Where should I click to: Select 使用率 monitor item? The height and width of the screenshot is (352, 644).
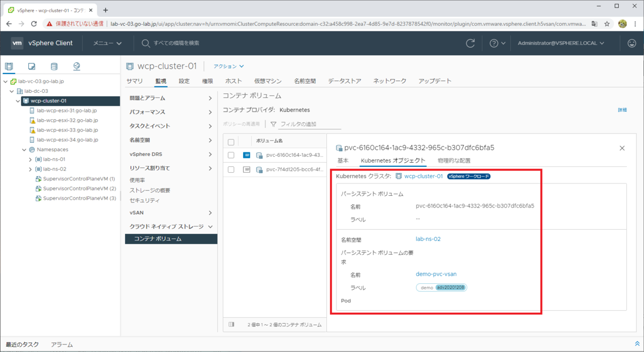pos(137,181)
